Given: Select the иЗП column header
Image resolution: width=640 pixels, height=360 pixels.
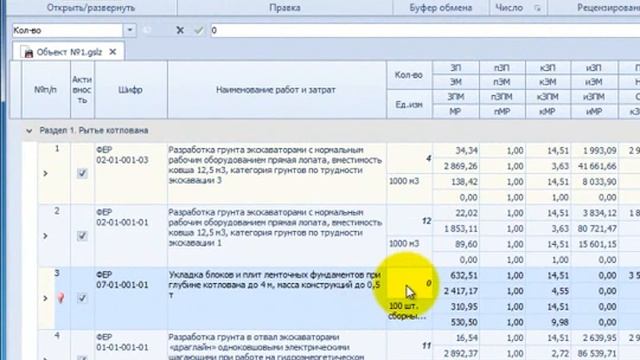Looking at the screenshot, I should [594, 68].
